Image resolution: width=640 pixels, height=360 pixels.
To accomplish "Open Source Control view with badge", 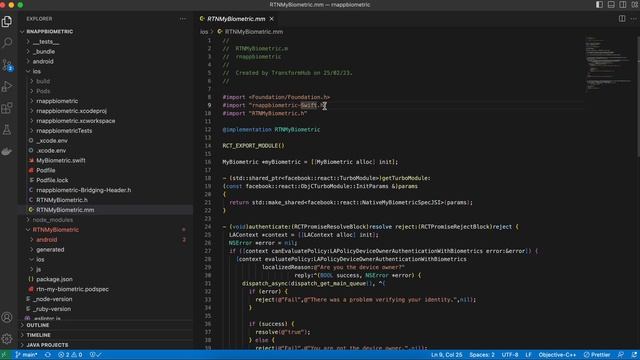I will (7, 64).
